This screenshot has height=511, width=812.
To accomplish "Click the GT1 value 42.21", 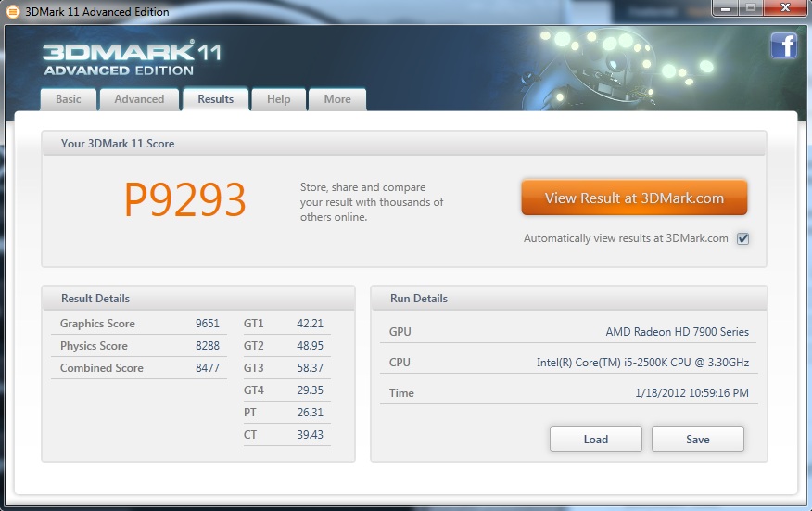I will (310, 324).
